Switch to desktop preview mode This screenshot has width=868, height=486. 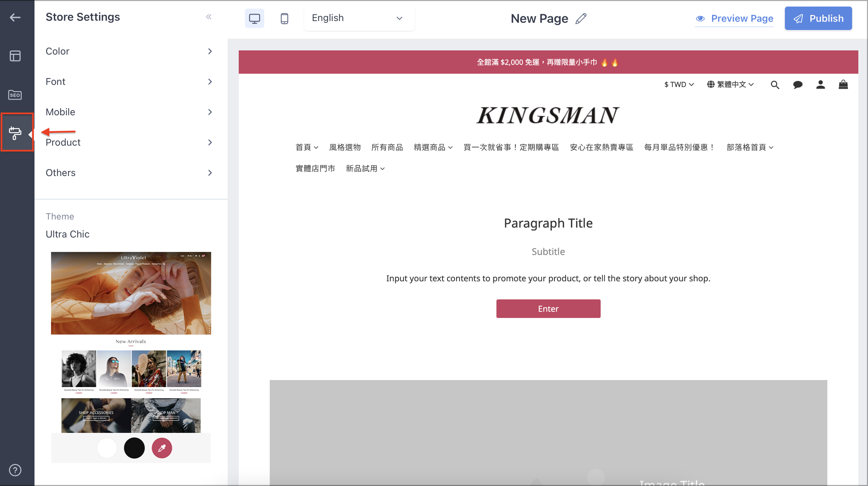click(255, 18)
